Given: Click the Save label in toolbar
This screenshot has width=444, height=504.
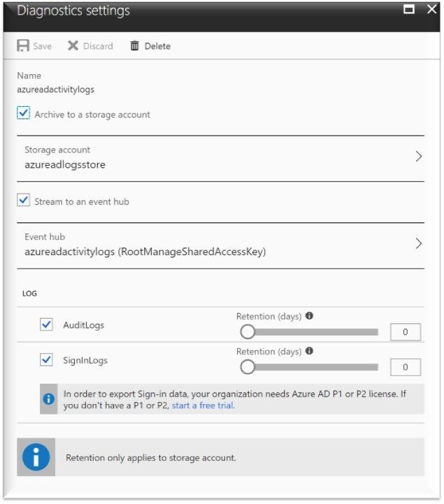Looking at the screenshot, I should click(43, 46).
